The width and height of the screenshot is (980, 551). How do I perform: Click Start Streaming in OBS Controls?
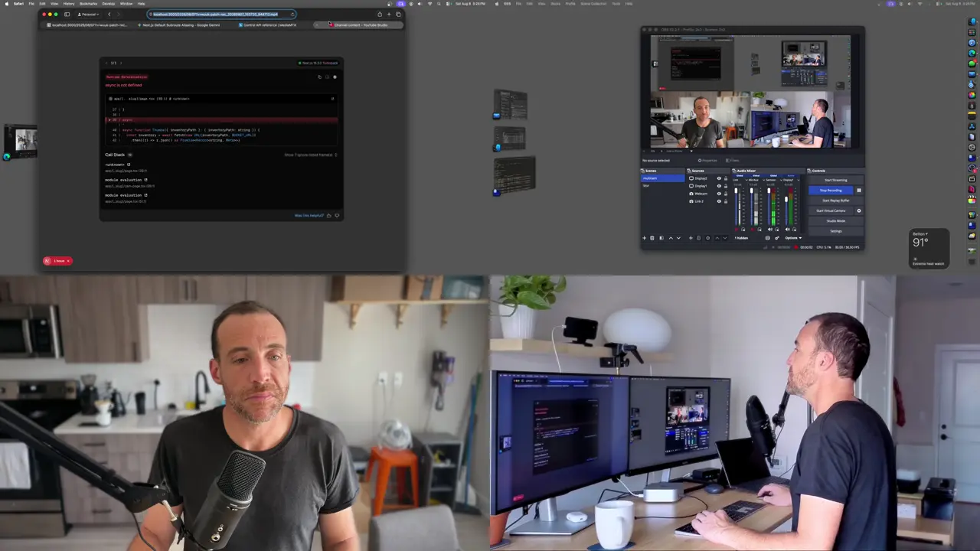click(836, 180)
